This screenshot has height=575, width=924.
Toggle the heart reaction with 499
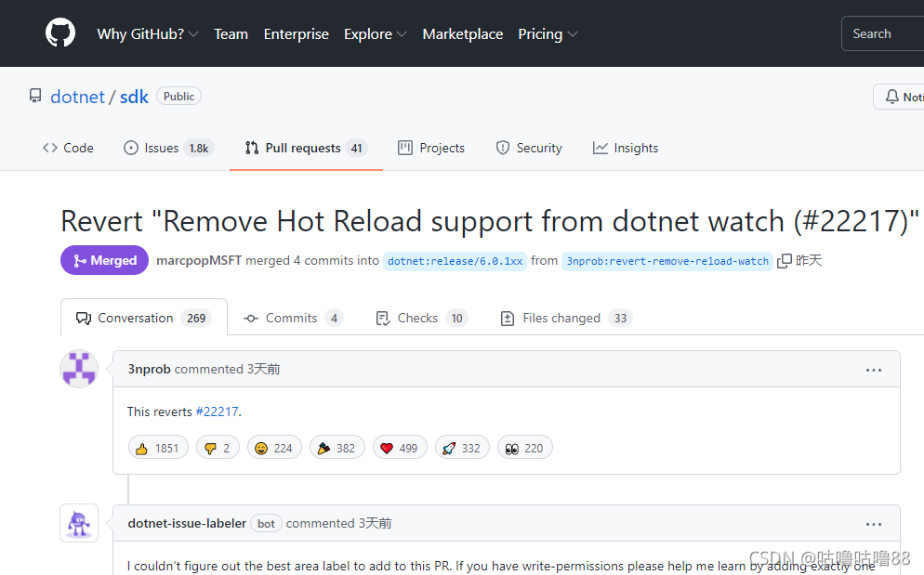(400, 448)
